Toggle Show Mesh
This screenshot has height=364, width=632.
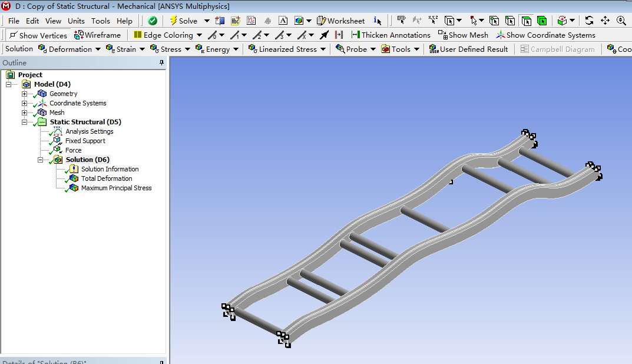[x=463, y=35]
